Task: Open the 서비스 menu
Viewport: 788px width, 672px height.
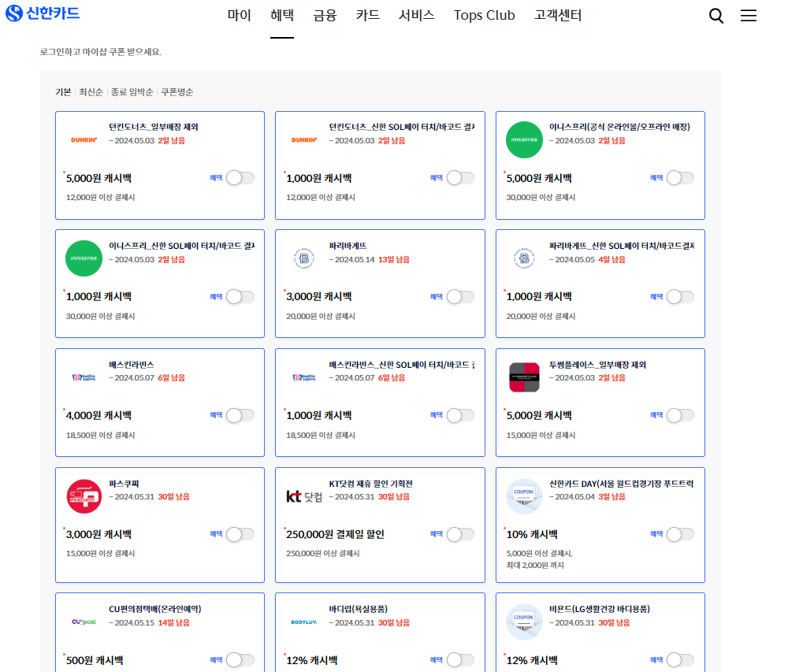Action: pos(417,16)
